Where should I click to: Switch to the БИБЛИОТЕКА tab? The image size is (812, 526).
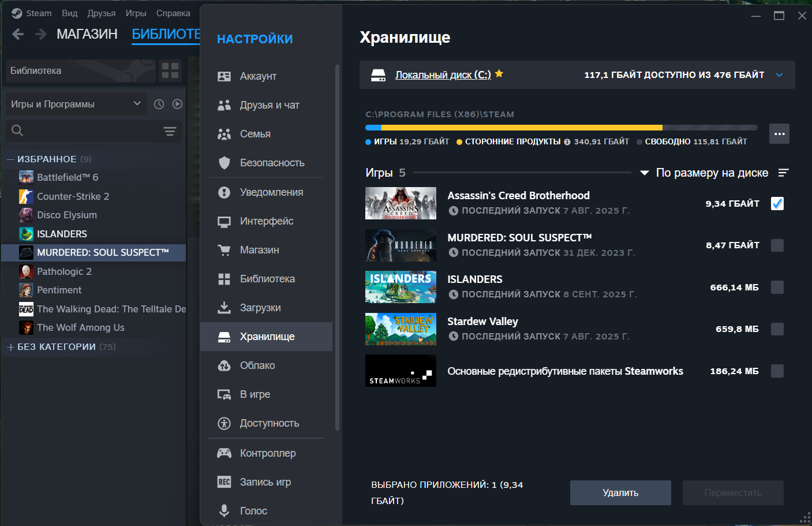[x=166, y=34]
